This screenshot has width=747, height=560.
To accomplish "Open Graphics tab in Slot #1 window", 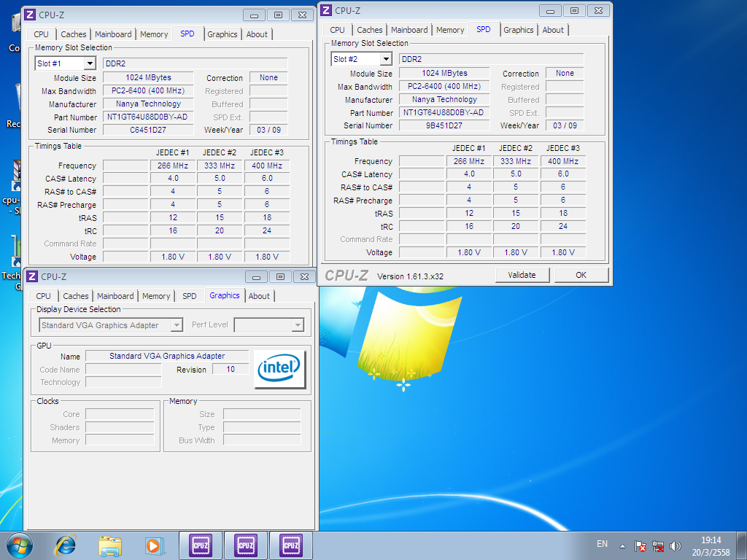I will pos(222,34).
